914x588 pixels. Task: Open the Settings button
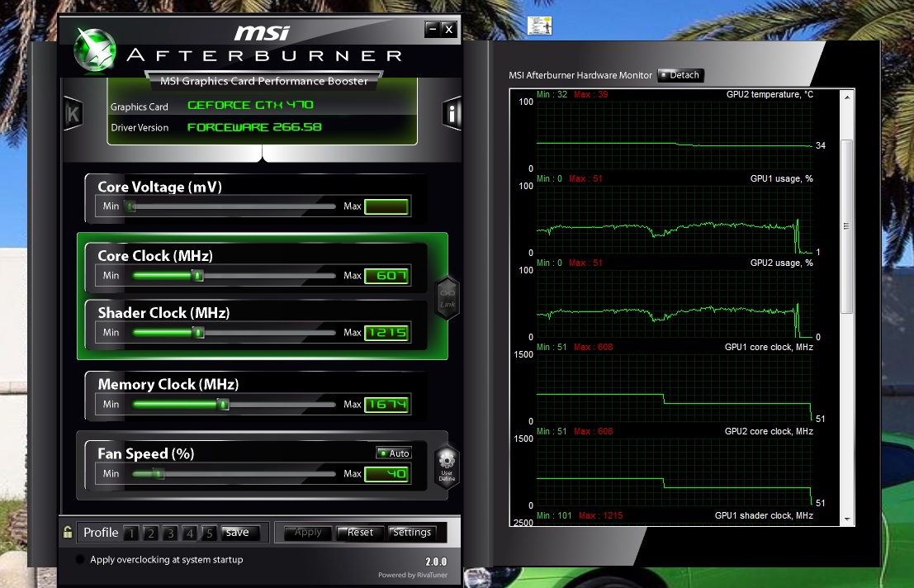411,532
